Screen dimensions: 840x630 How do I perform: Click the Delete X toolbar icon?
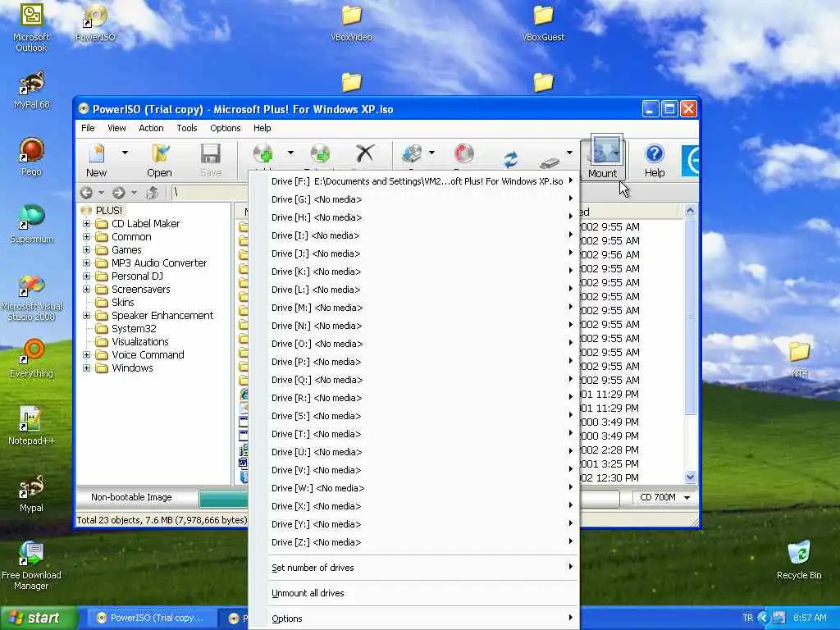[365, 153]
